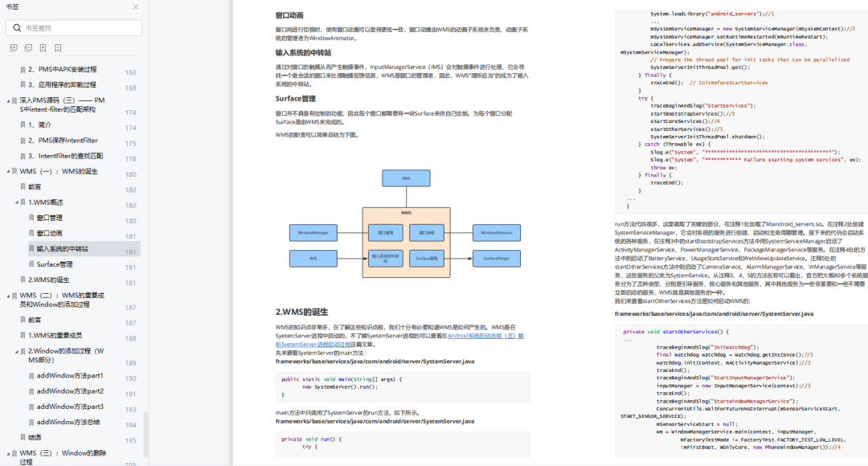The image size is (868, 466).
Task: Open WMS（二）：WMS的重要成员 bookmark
Action: pyautogui.click(x=62, y=300)
